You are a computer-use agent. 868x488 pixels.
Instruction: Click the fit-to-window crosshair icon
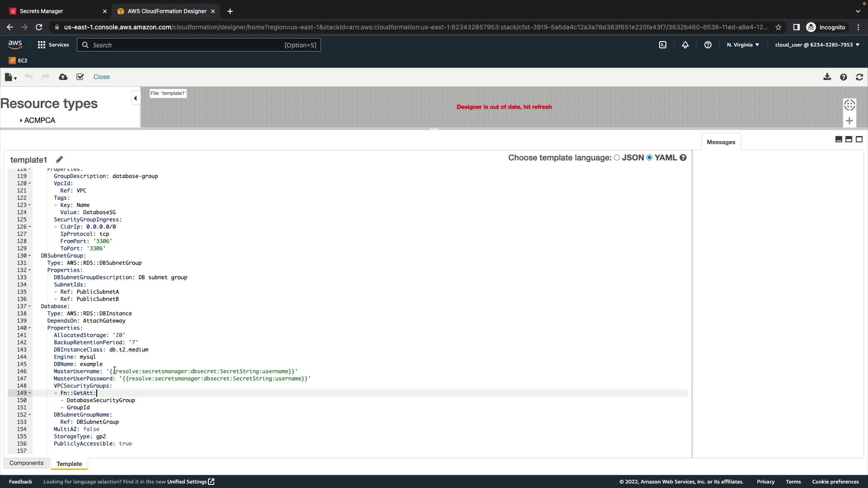[x=849, y=105]
